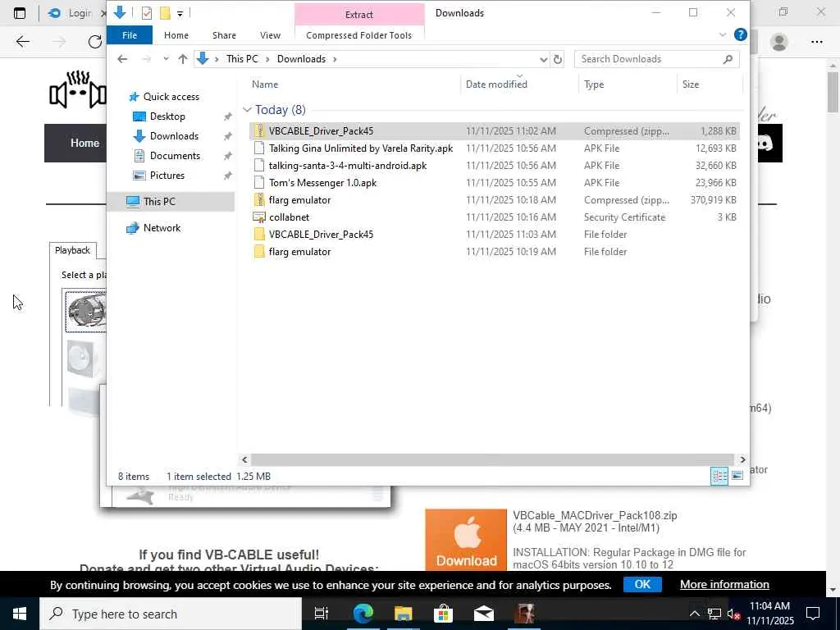Click the Search Downloads field

(x=656, y=59)
